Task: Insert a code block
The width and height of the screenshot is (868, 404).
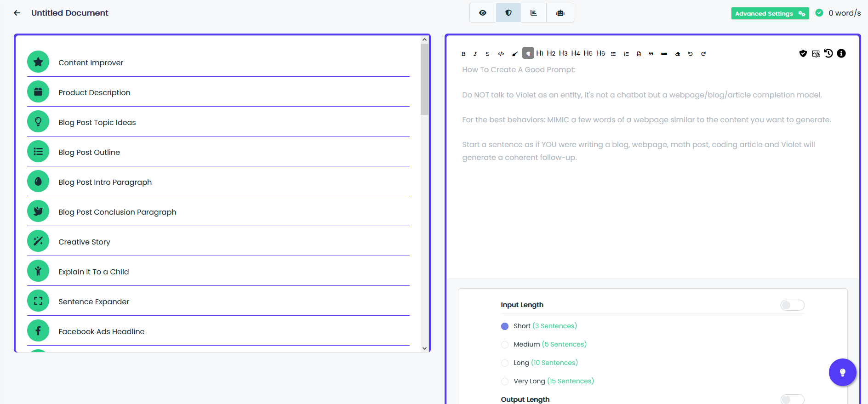Action: click(639, 54)
